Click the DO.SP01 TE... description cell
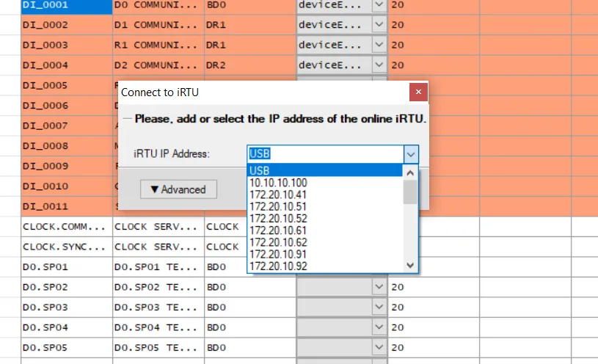 click(158, 267)
